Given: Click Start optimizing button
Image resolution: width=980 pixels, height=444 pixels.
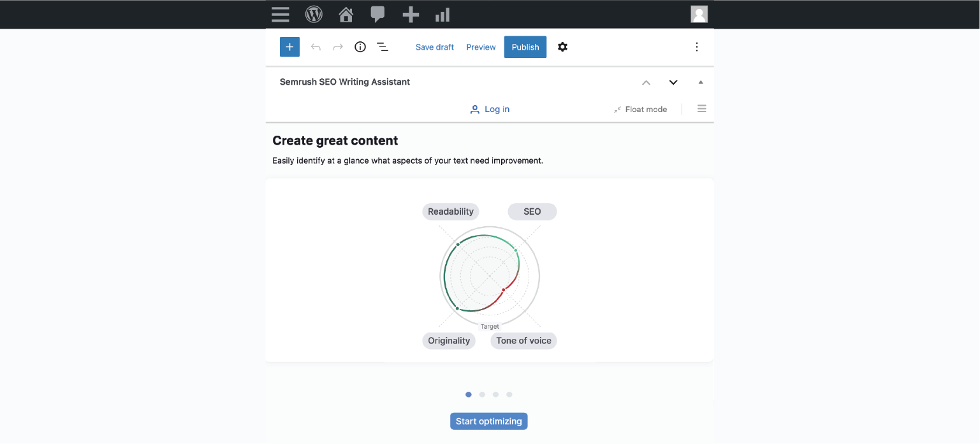Looking at the screenshot, I should coord(489,421).
